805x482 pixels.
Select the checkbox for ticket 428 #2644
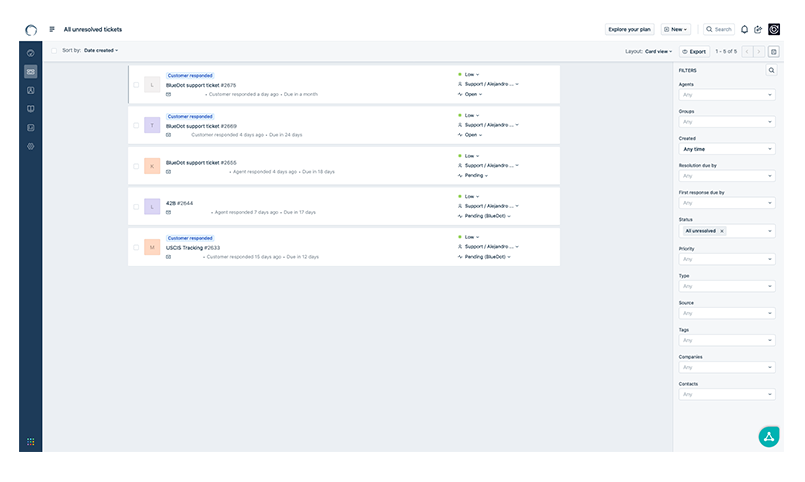point(136,207)
